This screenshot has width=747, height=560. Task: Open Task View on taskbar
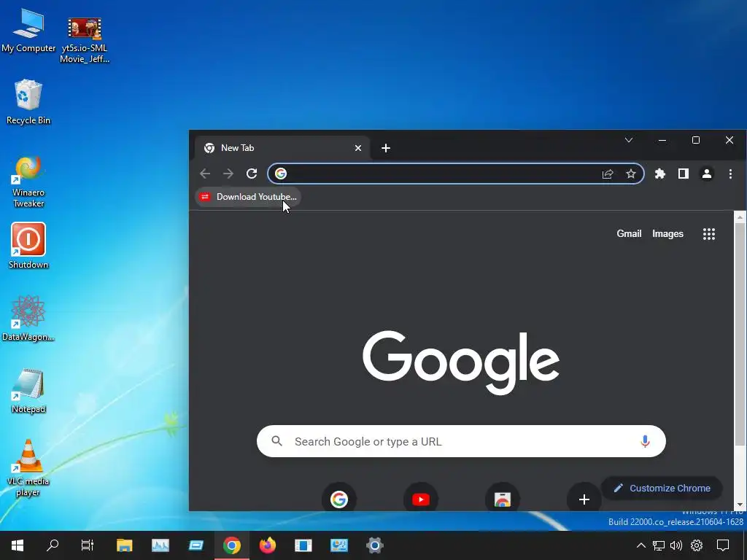click(88, 545)
